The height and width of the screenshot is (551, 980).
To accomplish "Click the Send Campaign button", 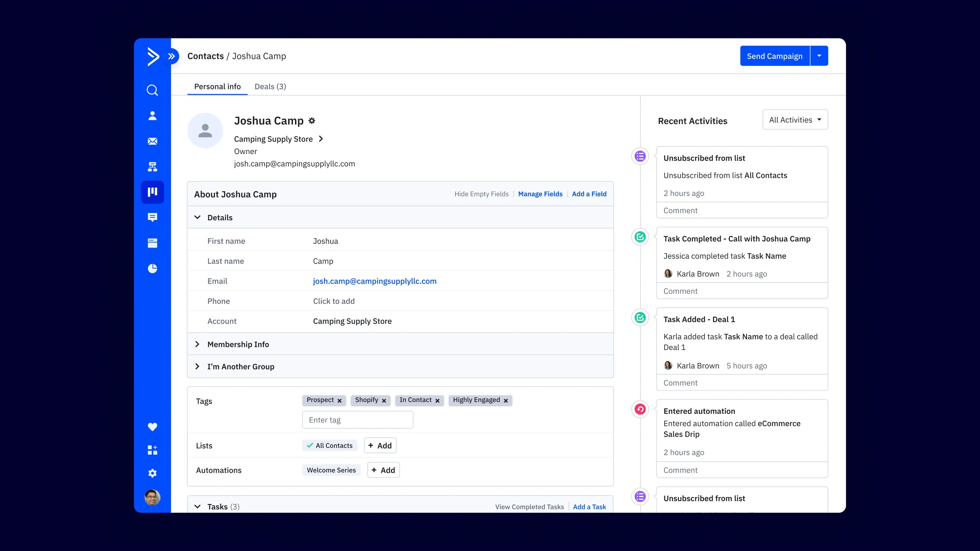I will pos(775,56).
